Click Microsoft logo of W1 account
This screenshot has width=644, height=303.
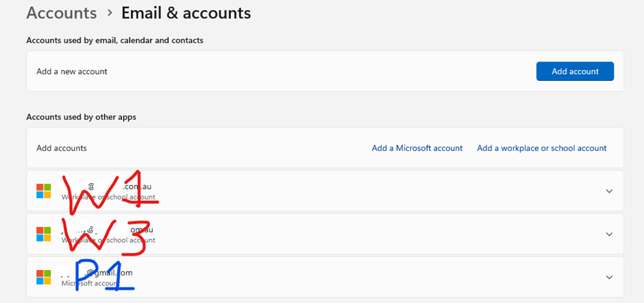[44, 191]
